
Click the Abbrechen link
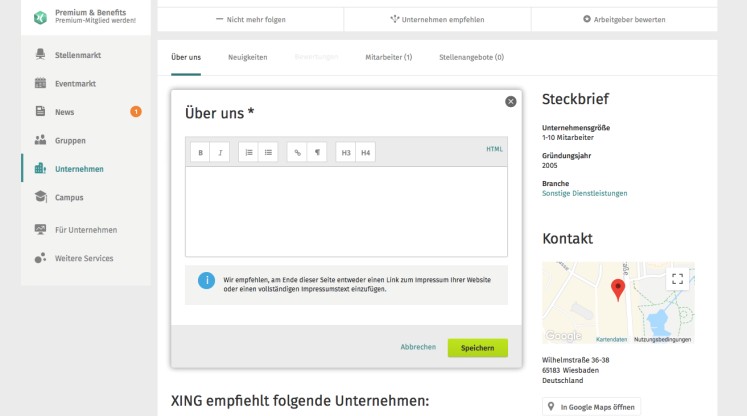tap(418, 347)
